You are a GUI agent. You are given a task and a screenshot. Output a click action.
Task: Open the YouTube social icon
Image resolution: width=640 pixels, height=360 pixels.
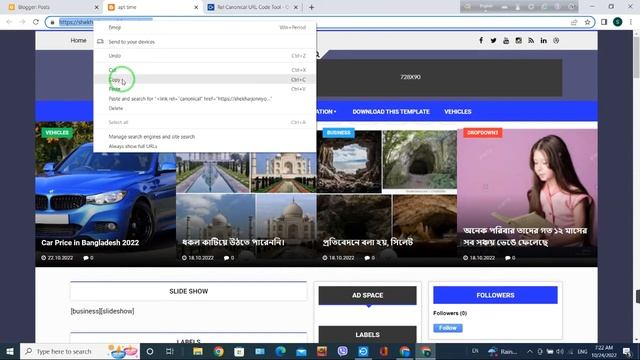[x=506, y=40]
